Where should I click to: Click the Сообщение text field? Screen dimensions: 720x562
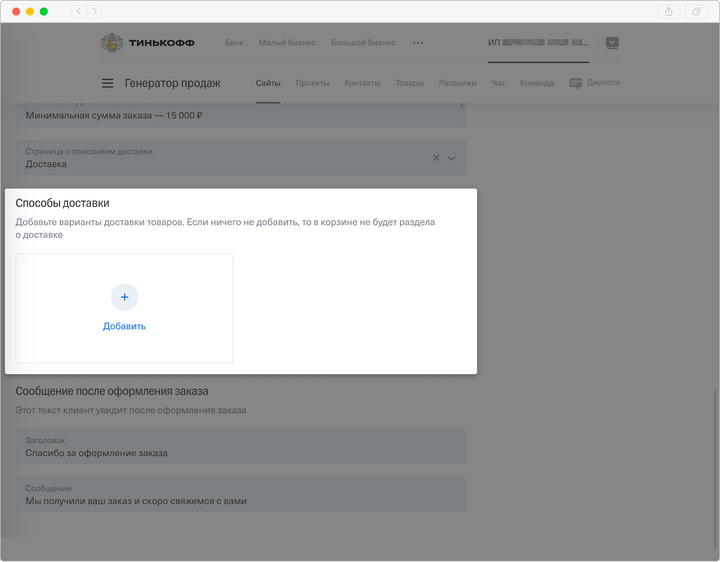[x=240, y=495]
